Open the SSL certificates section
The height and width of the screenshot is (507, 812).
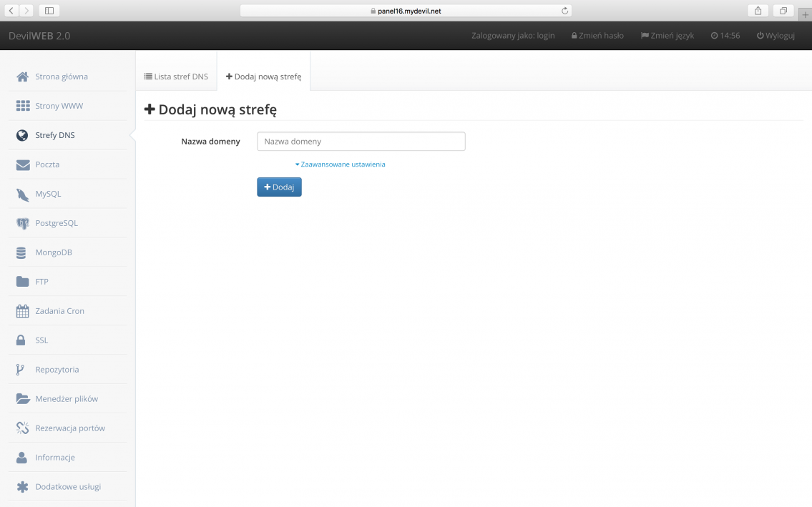click(41, 340)
